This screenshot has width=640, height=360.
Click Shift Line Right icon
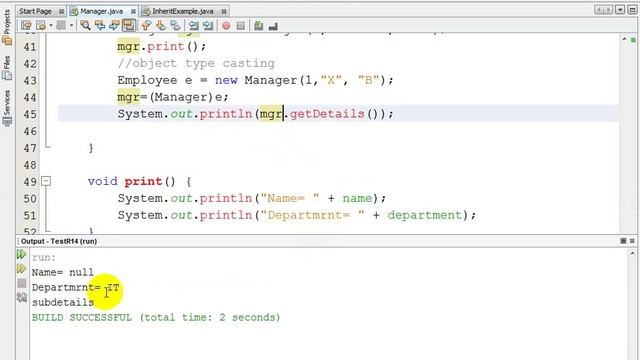208,26
